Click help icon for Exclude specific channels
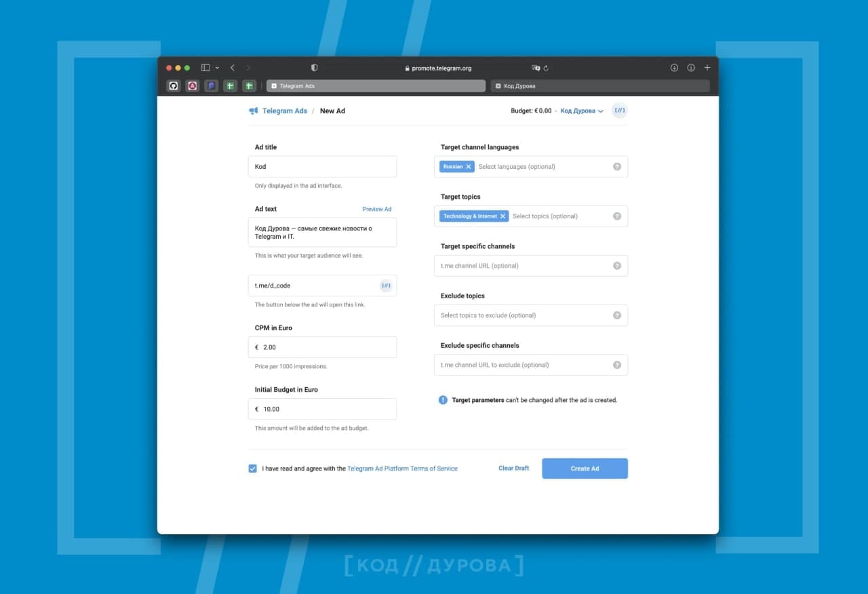868x594 pixels. tap(617, 365)
